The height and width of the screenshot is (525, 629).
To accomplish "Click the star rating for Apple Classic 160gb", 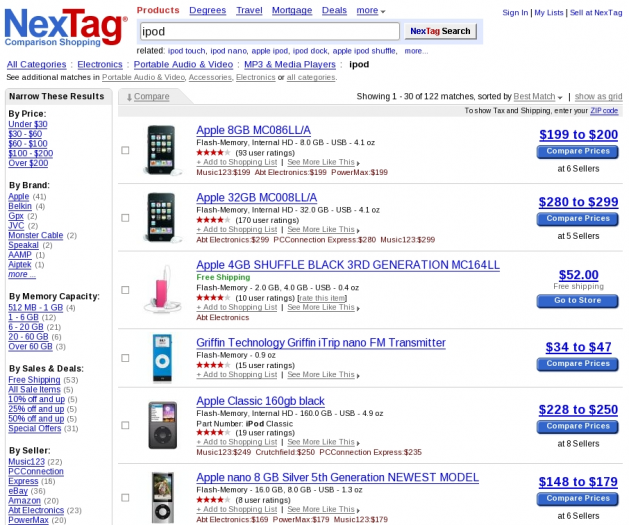I will coord(213,432).
